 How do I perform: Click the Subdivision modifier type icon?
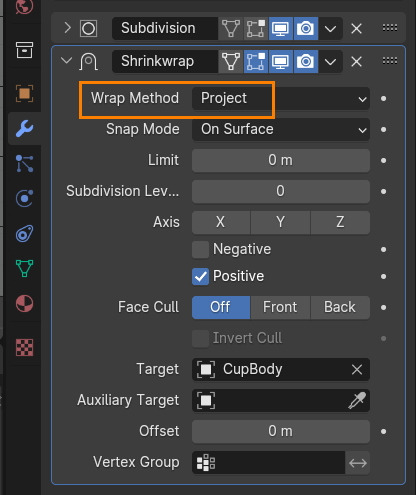(88, 28)
